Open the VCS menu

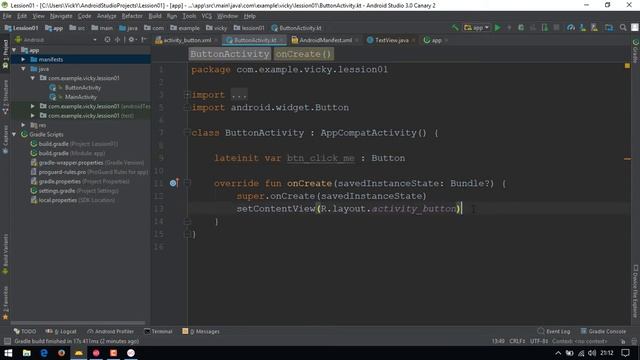(207, 16)
